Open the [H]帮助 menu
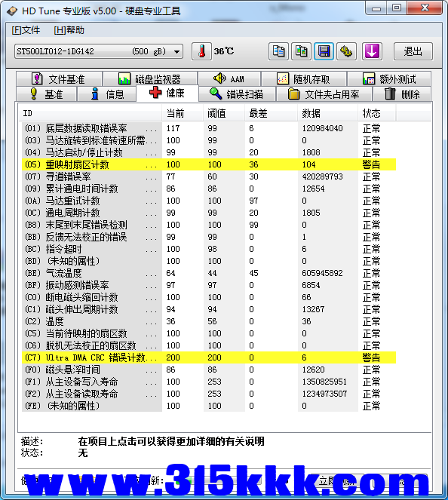This screenshot has width=448, height=500. pos(69,30)
